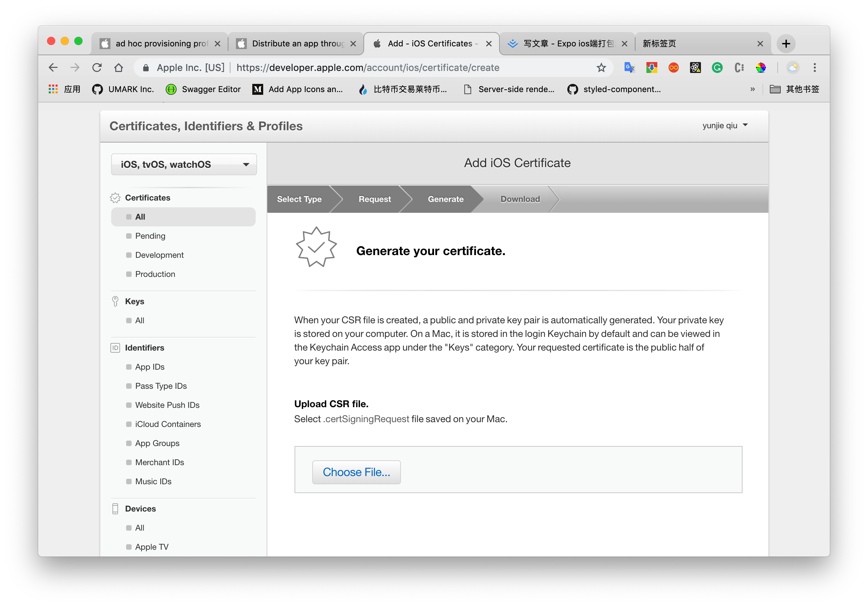Open App IDs under Identifiers
868x607 pixels.
pos(150,367)
